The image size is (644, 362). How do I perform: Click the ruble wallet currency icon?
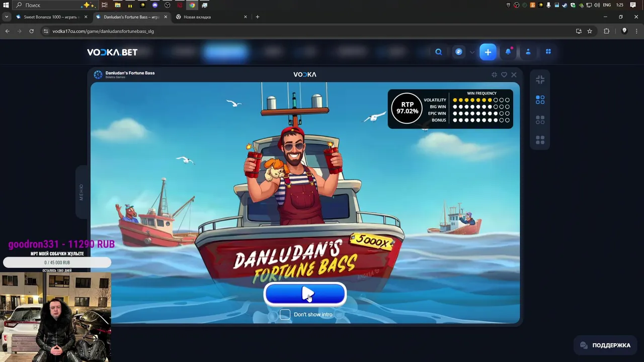coord(459,52)
